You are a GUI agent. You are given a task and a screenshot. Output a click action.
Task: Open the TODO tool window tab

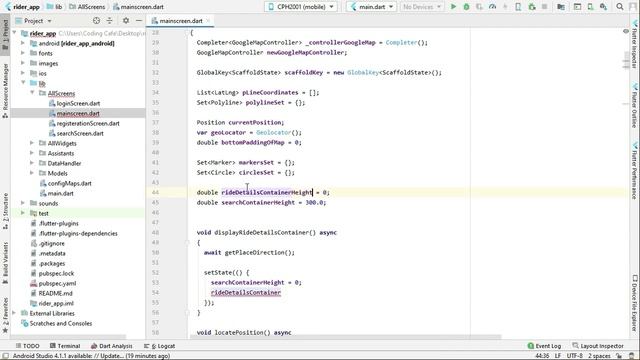point(27,346)
